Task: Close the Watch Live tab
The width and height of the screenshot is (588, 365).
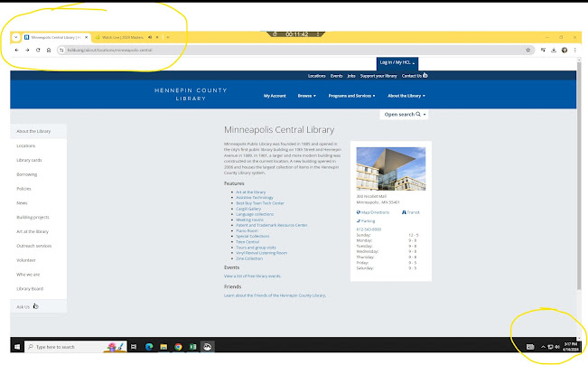Action: click(x=157, y=37)
